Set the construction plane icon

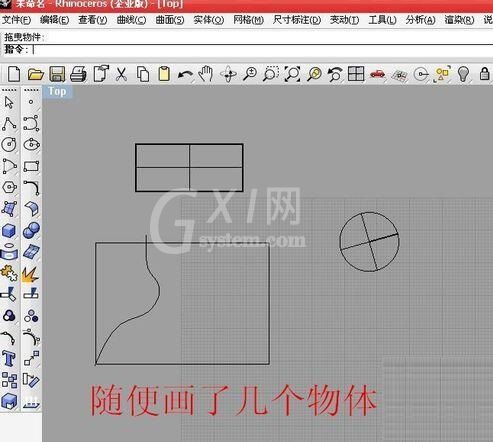pyautogui.click(x=399, y=75)
